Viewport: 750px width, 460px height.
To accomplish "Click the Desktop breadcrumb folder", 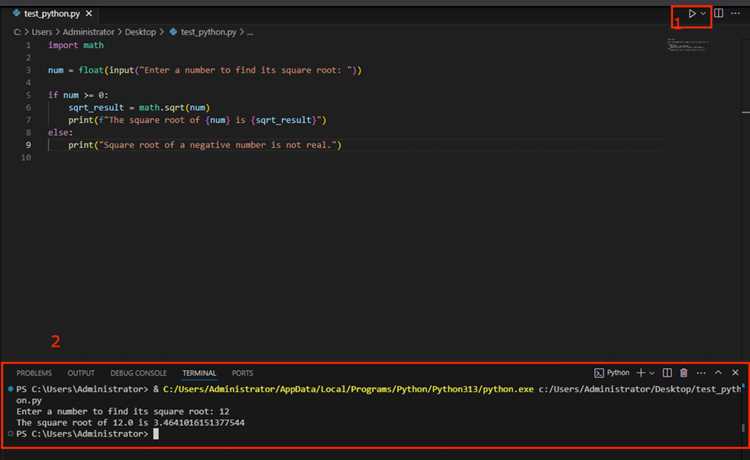I will (140, 32).
